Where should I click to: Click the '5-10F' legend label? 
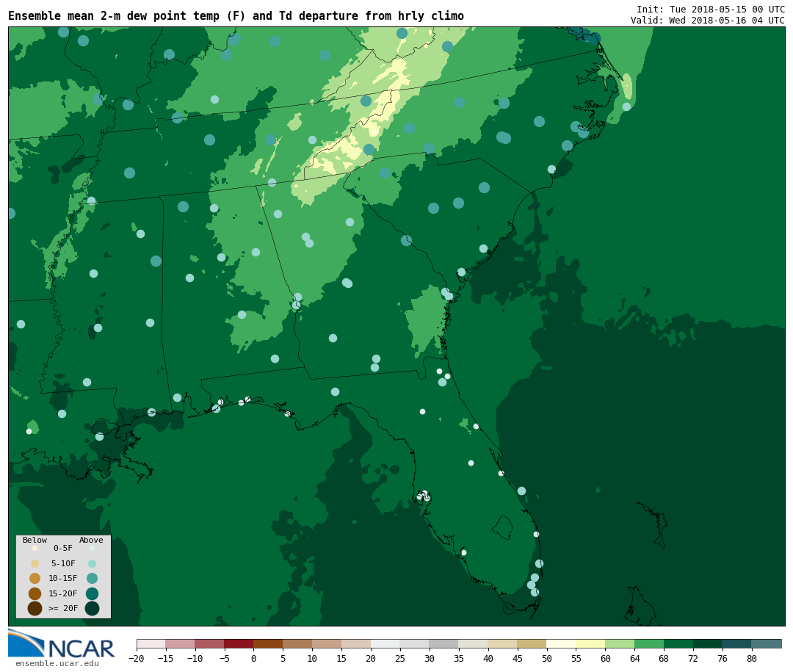63,563
